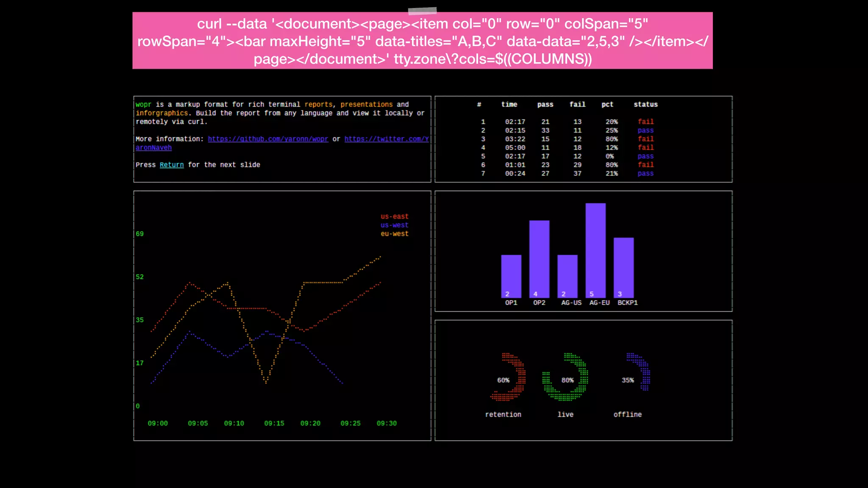The height and width of the screenshot is (488, 868).
Task: Select the us-east legend entry
Action: click(395, 216)
